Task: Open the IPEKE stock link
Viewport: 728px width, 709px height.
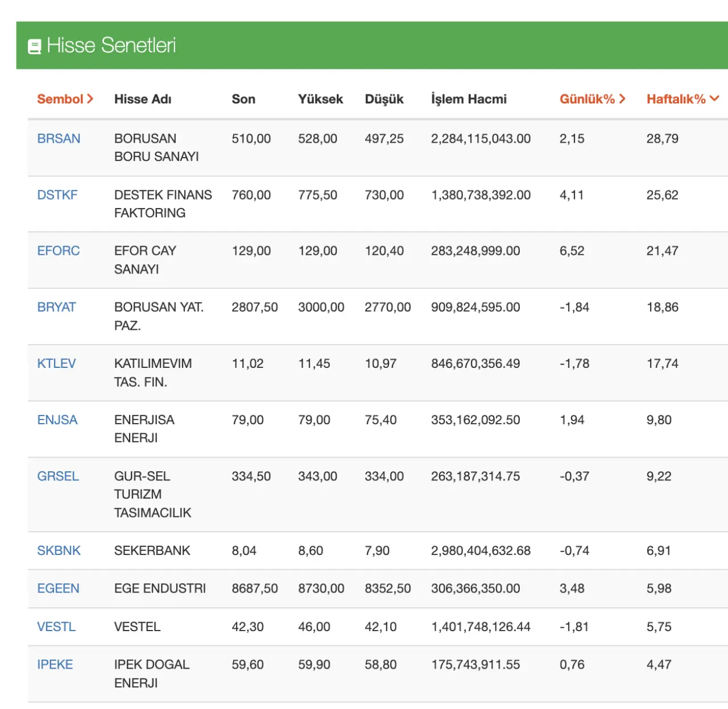Action: [55, 664]
